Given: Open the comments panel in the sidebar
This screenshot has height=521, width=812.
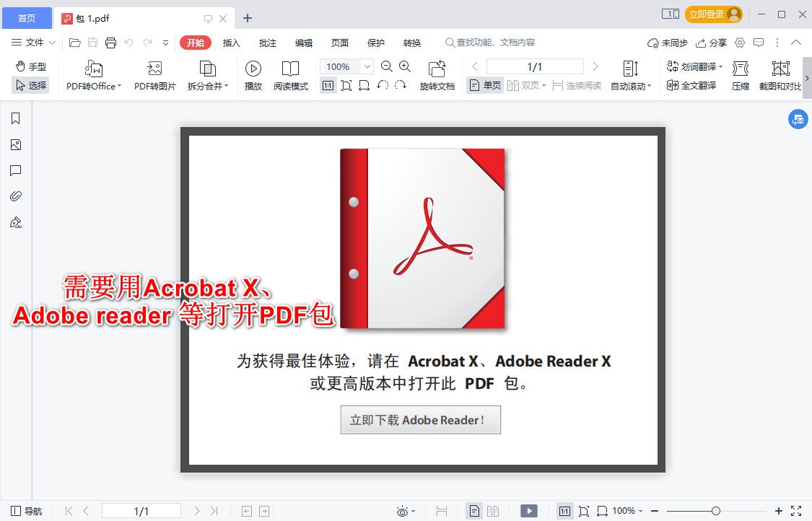Looking at the screenshot, I should pyautogui.click(x=15, y=171).
